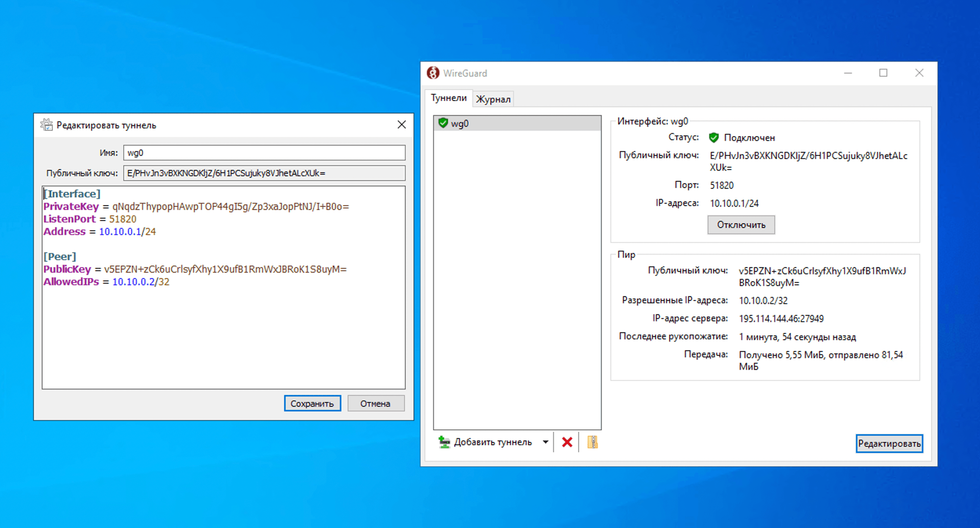Screen dimensions: 980x528
Task: Click the PrivateKey line in config editor
Action: pyautogui.click(x=196, y=206)
